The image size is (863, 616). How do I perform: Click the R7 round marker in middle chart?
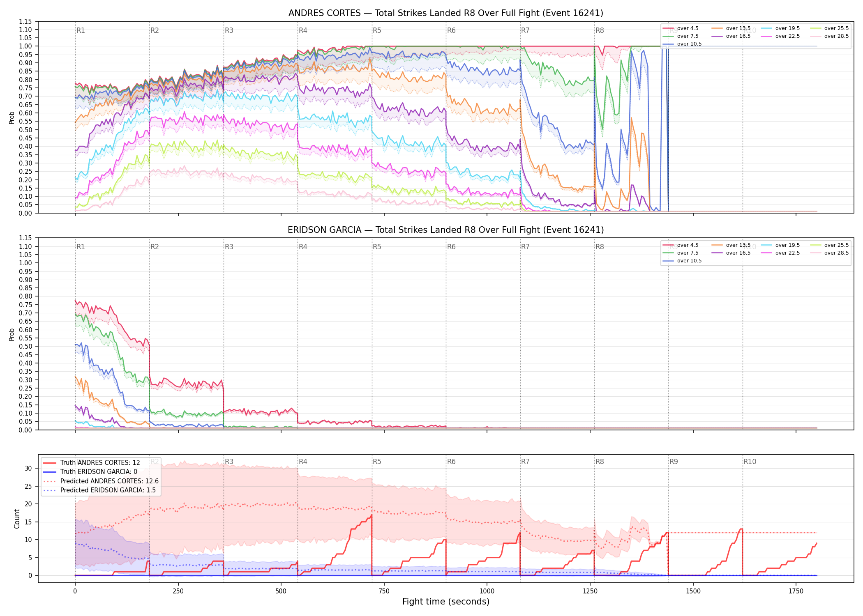pos(525,247)
